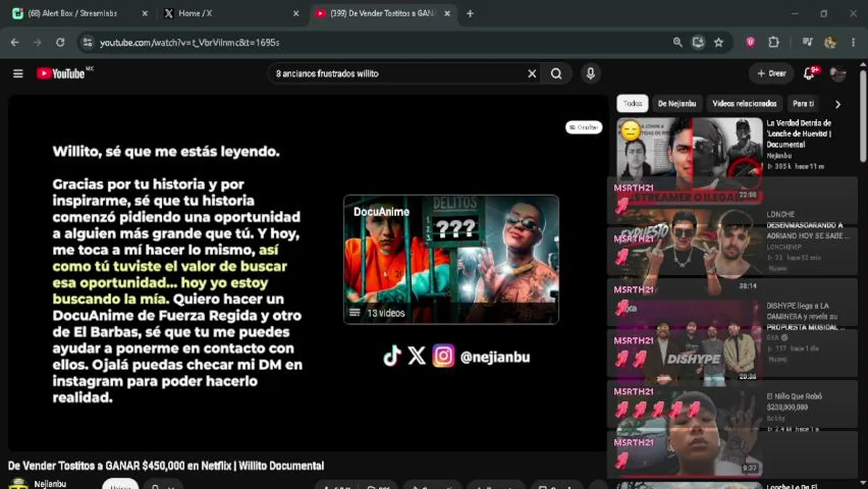Click the Nejianbu channel avatar below video
Image resolution: width=868 pixels, height=489 pixels.
[x=18, y=483]
